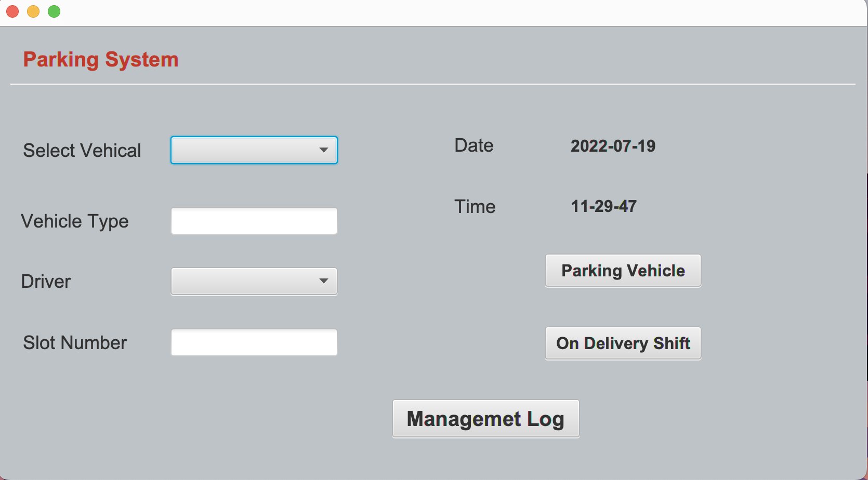Click the Select Vehical dropdown arrow

click(324, 150)
